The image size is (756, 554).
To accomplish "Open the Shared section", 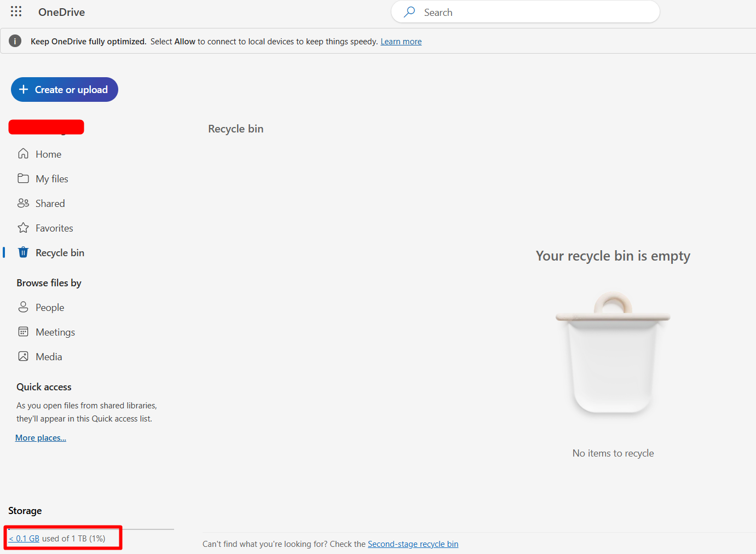I will coord(50,204).
